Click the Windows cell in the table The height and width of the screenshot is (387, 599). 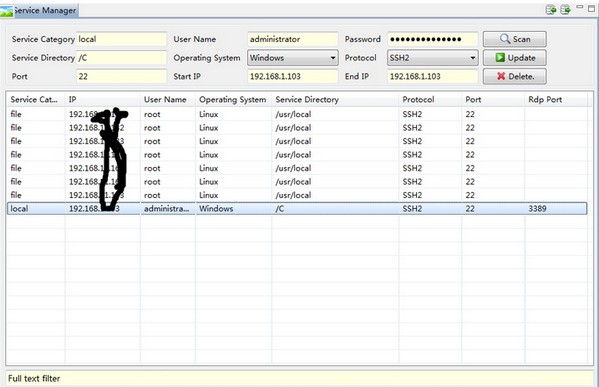[233, 209]
